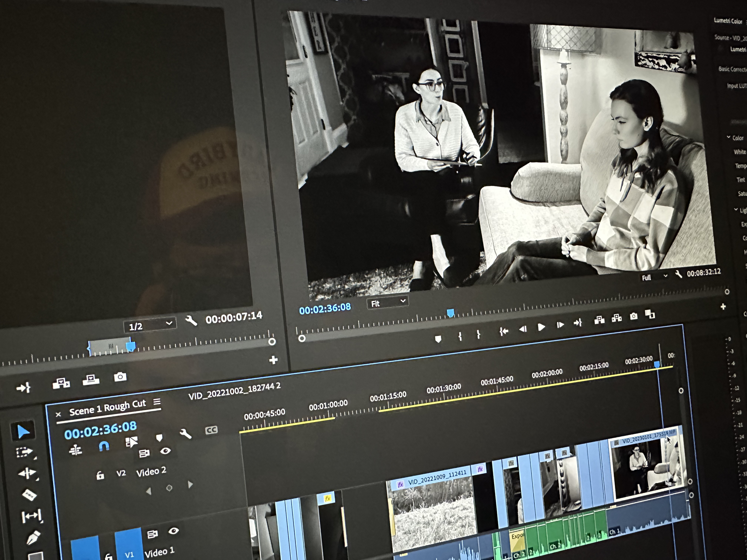
Task: Click the Source monitor playhead marker
Action: click(x=131, y=346)
